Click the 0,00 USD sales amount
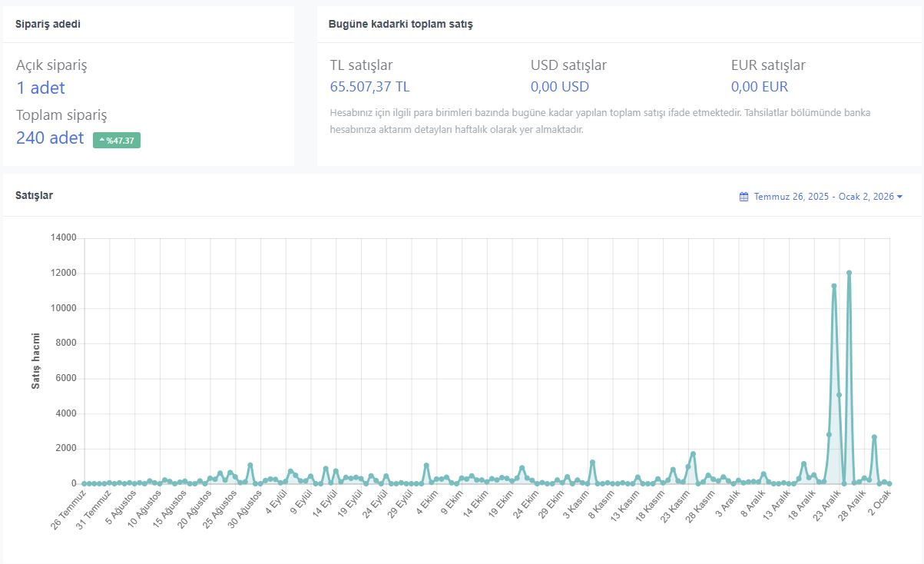Image resolution: width=924 pixels, height=564 pixels. click(560, 87)
